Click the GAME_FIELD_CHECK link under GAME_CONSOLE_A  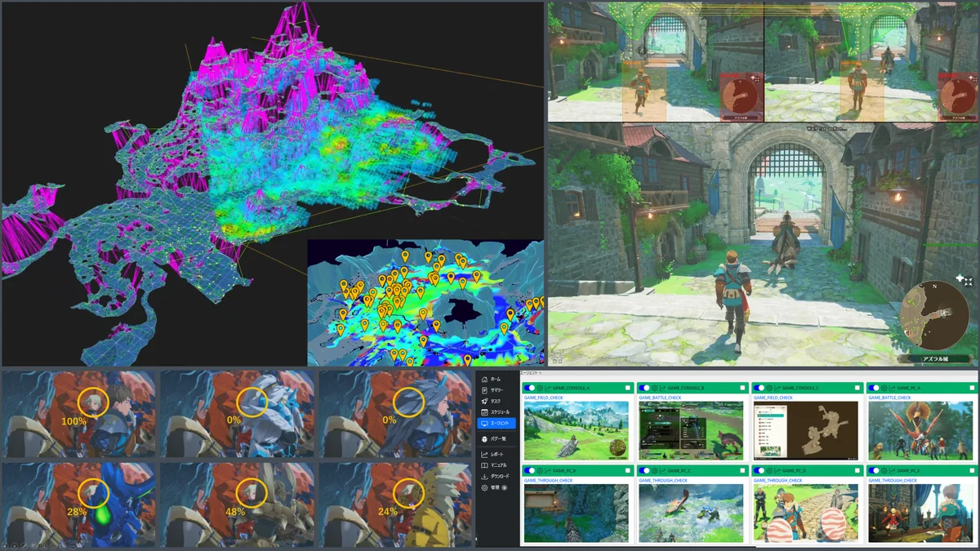(543, 398)
